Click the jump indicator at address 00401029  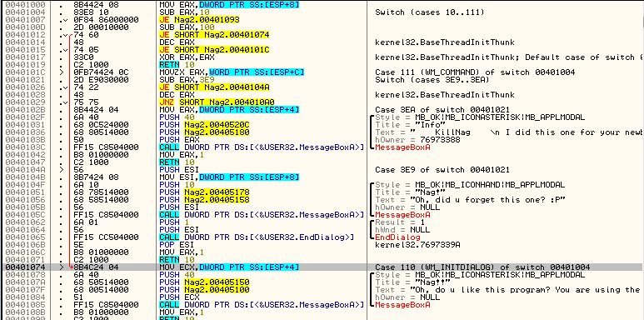click(62, 102)
